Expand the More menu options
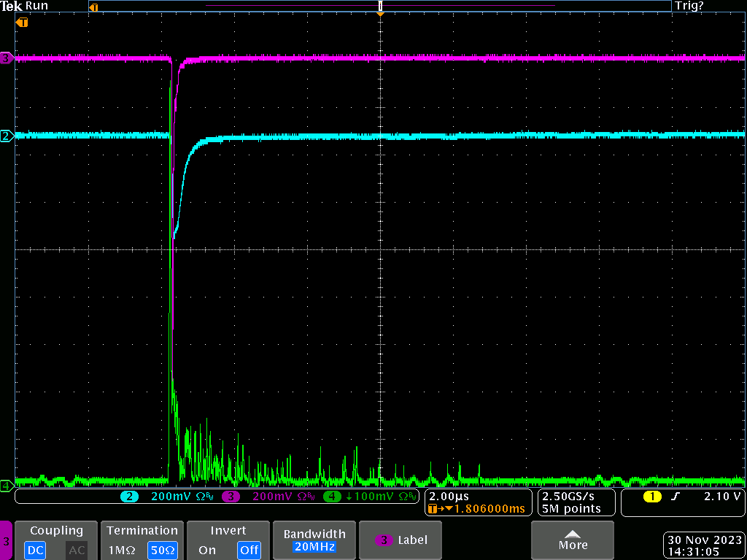The image size is (747, 560). click(573, 540)
